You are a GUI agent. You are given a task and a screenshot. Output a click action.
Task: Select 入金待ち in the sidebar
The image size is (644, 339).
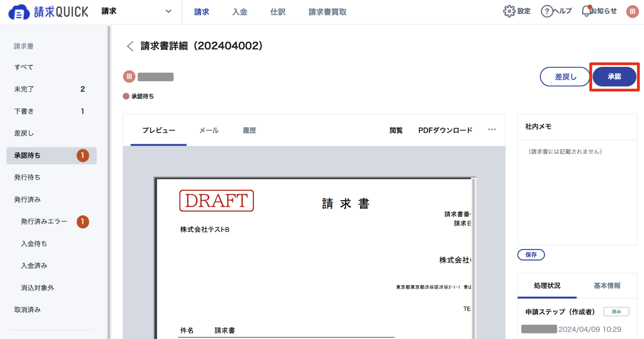pyautogui.click(x=34, y=243)
